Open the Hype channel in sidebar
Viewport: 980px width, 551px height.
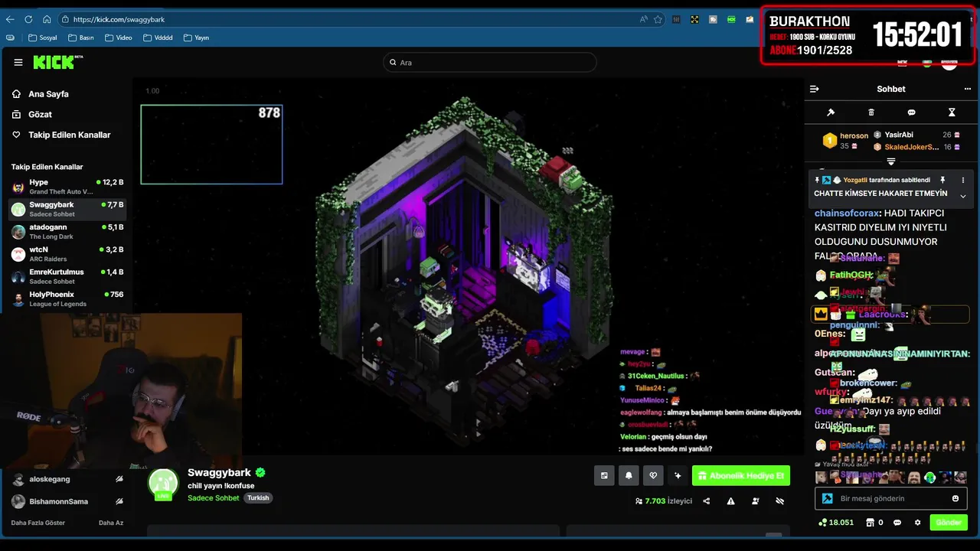[x=67, y=187]
